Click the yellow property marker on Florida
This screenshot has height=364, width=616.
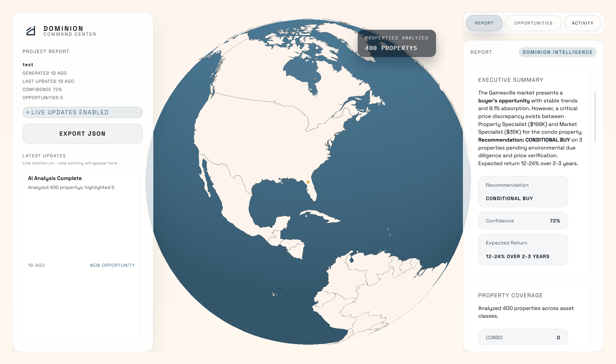click(x=308, y=182)
